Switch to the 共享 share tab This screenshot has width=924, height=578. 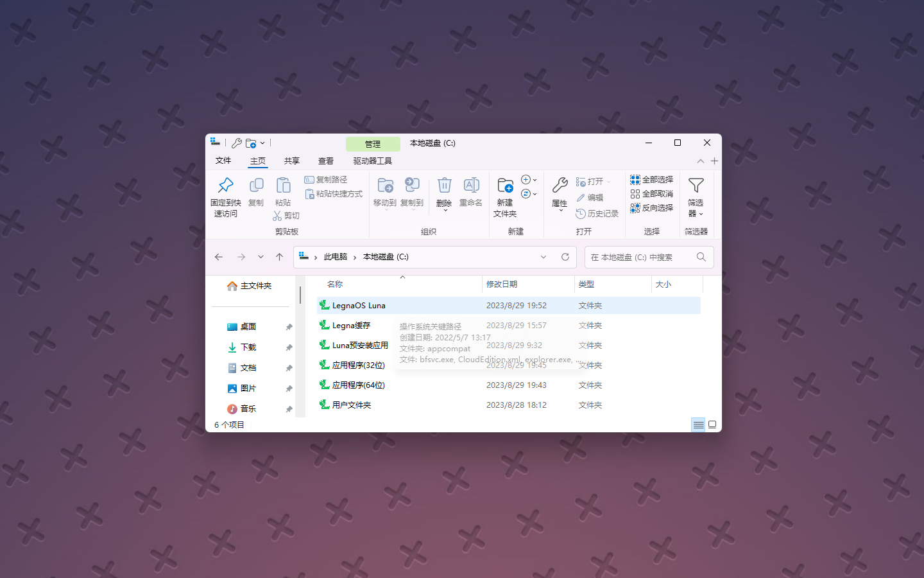click(292, 161)
